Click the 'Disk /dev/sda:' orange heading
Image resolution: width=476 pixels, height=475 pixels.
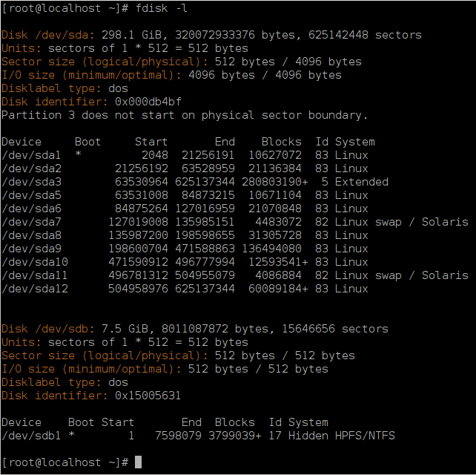pyautogui.click(x=48, y=35)
